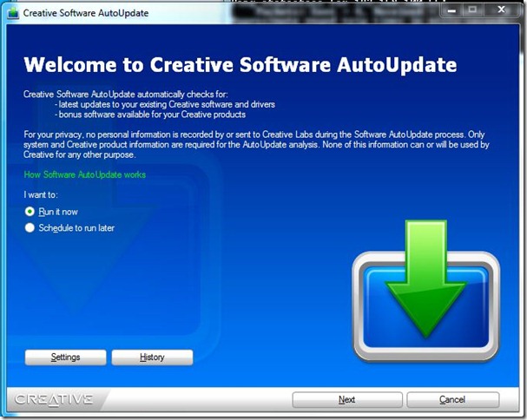
Task: Open the Settings button
Action: coord(65,358)
